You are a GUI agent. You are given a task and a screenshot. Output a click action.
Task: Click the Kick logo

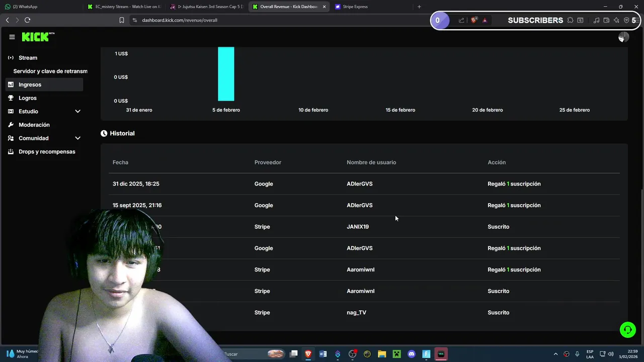point(37,37)
